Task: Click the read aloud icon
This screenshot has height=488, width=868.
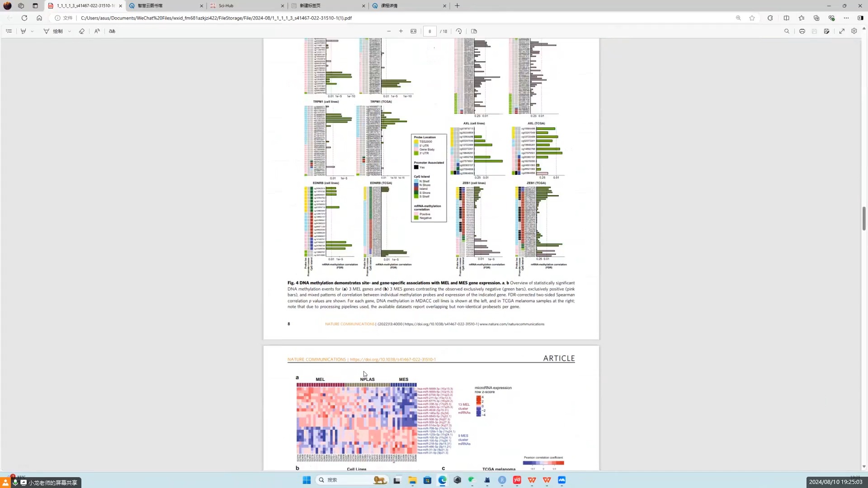Action: [97, 31]
